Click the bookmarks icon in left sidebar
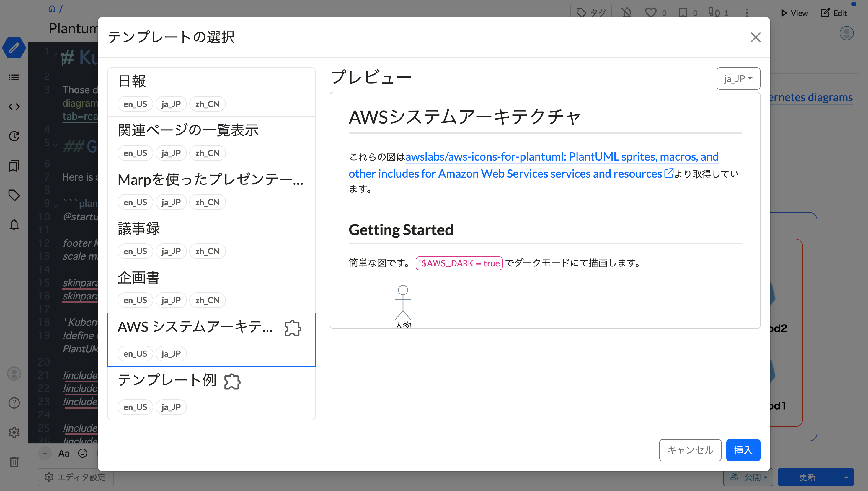Screen dimensions: 868x491 click(14, 166)
